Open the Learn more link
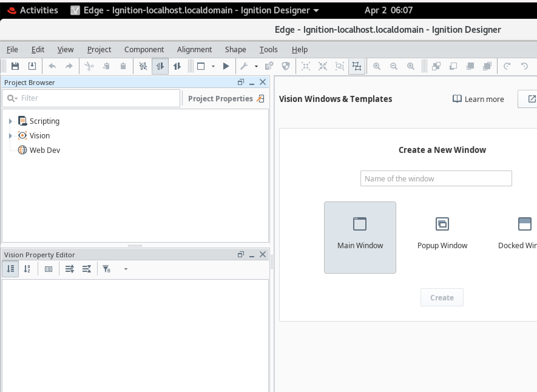The image size is (537, 392). click(x=478, y=99)
